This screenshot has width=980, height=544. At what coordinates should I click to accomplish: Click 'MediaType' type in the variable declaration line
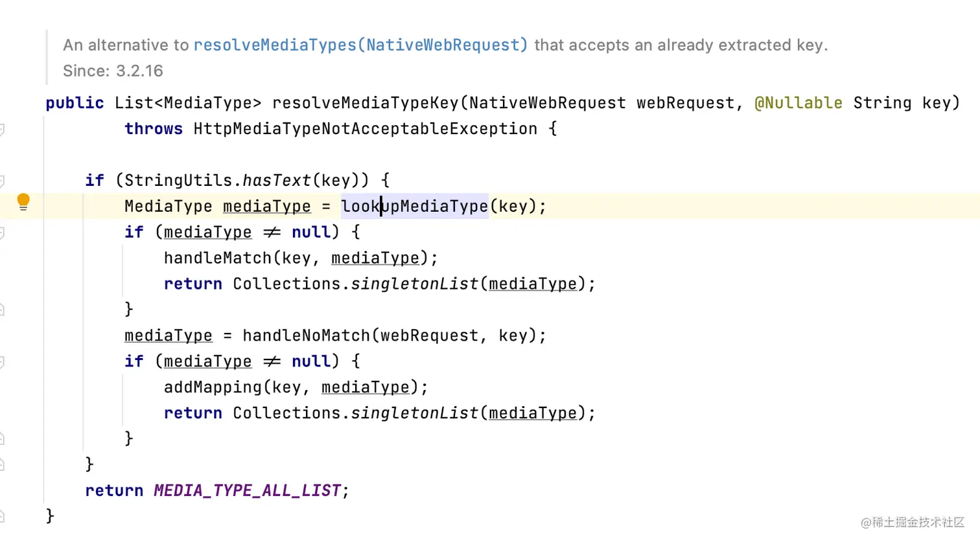point(169,206)
